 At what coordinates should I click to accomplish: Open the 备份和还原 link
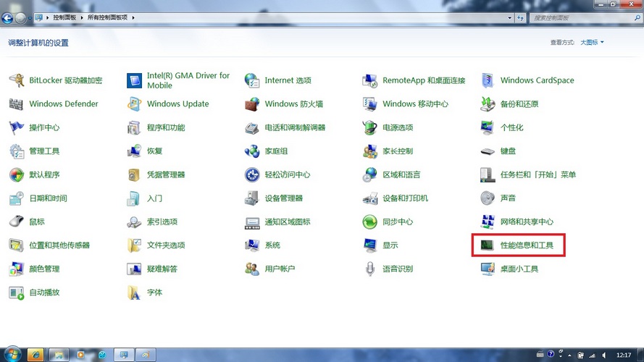click(x=519, y=104)
